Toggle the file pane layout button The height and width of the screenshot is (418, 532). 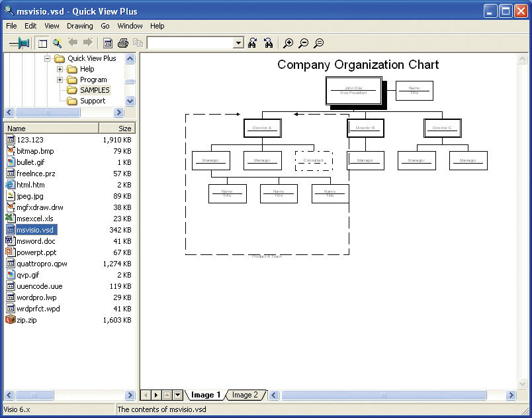42,43
